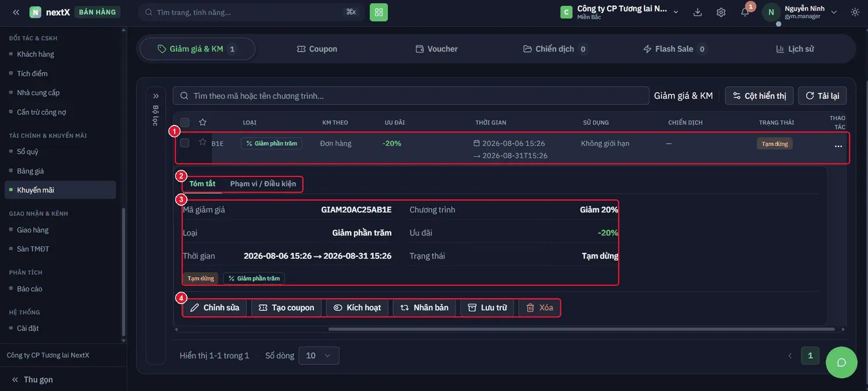Click the Chỉnh sửa button
The height and width of the screenshot is (391, 868).
pos(215,308)
